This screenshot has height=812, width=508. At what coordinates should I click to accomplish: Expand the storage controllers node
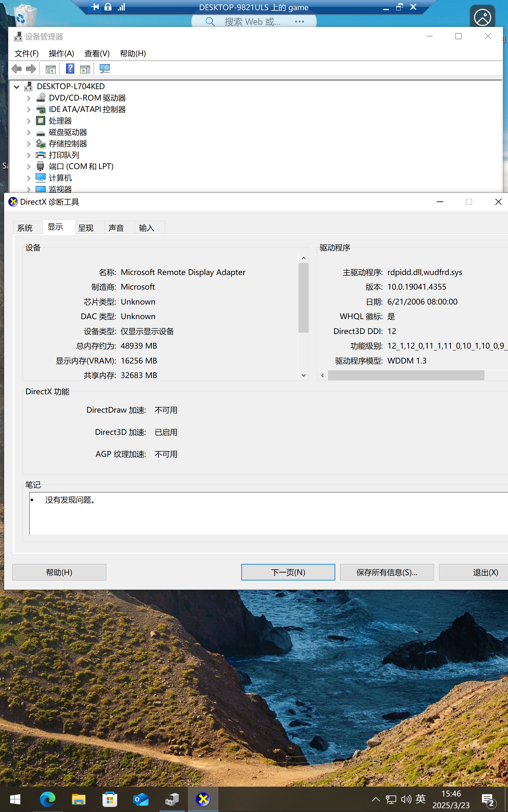(x=29, y=144)
